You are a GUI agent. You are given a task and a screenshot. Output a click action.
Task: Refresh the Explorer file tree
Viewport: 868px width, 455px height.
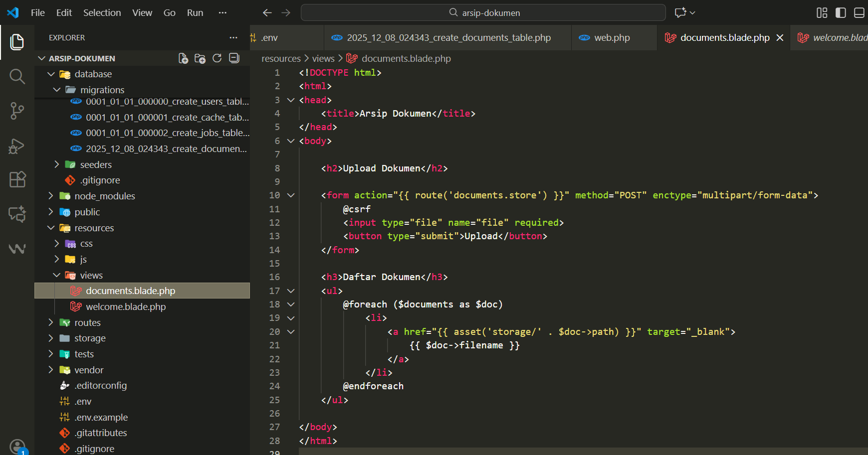pyautogui.click(x=217, y=58)
